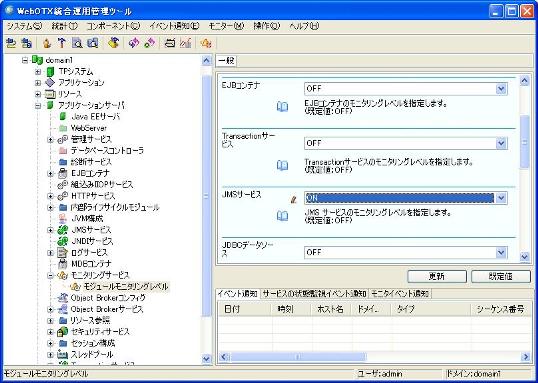
Task: Click the chart statistics toolbar icon
Action: pos(186,43)
